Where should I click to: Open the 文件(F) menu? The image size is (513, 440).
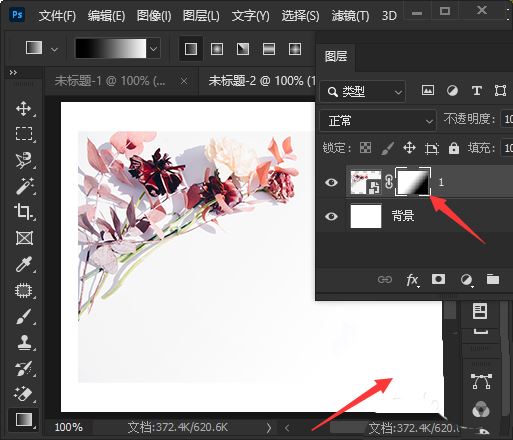coord(57,16)
